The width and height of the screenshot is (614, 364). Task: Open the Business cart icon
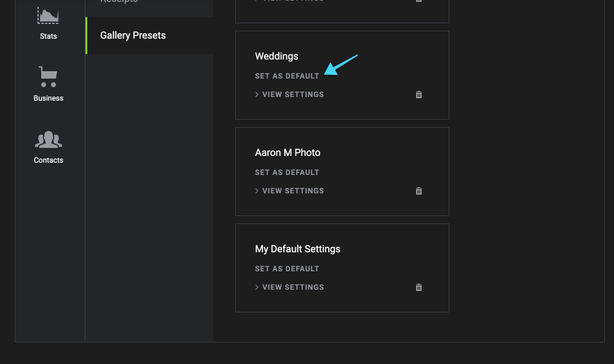tap(48, 77)
